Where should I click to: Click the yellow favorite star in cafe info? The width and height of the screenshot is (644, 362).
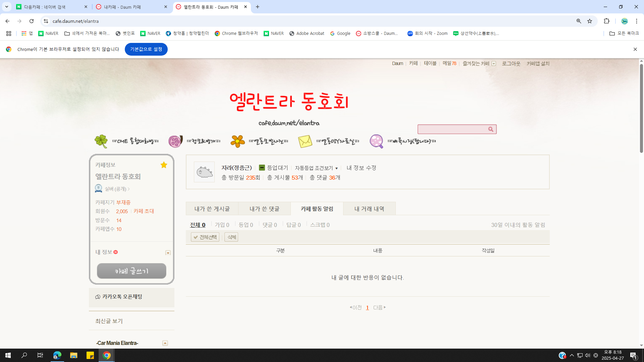pyautogui.click(x=164, y=165)
